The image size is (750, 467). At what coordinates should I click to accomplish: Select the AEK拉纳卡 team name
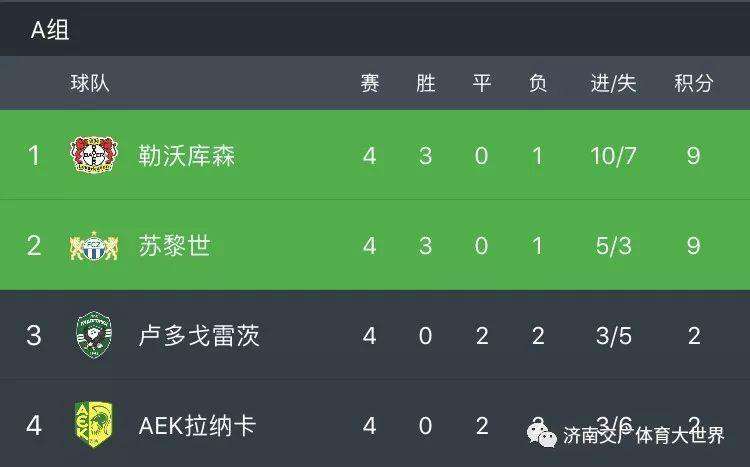tap(197, 426)
